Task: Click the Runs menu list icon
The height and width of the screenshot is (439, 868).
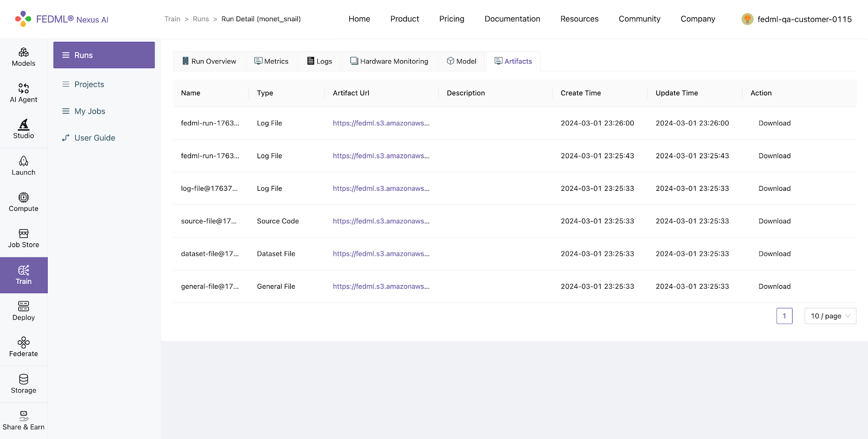Action: pos(66,55)
